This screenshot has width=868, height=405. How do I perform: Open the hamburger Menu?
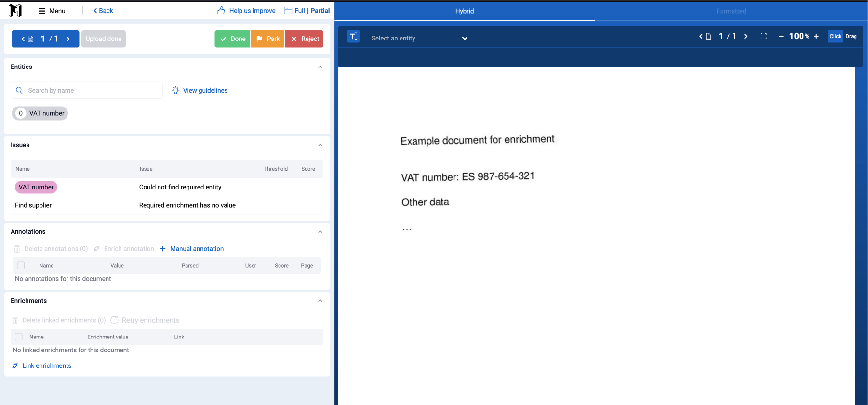[x=52, y=11]
